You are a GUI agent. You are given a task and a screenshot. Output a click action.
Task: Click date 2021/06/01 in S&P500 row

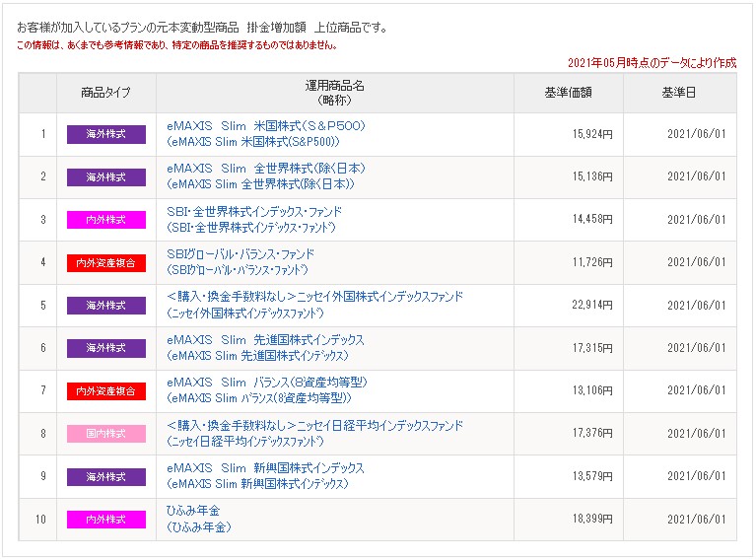click(697, 134)
